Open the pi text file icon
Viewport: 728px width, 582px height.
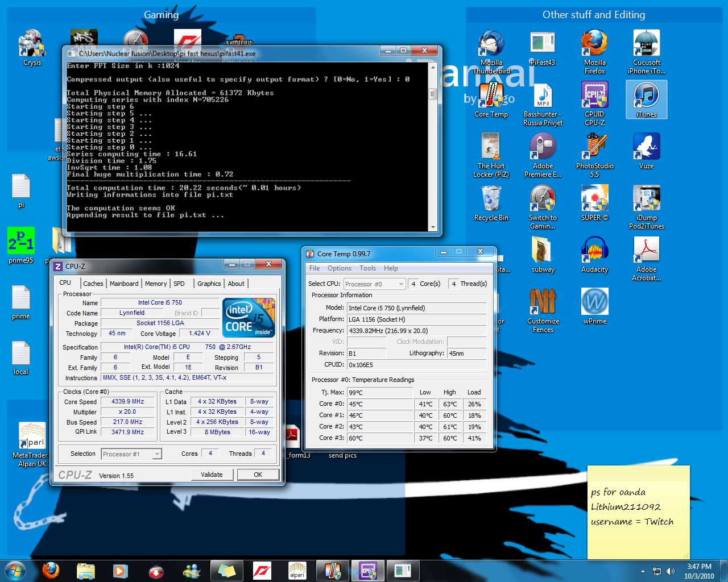[x=21, y=191]
